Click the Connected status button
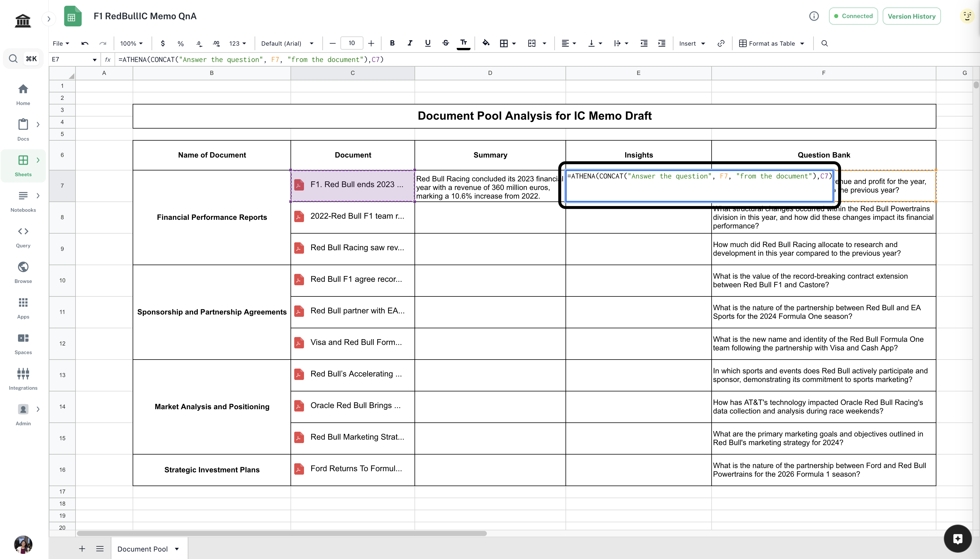This screenshot has width=980, height=559. pos(853,16)
